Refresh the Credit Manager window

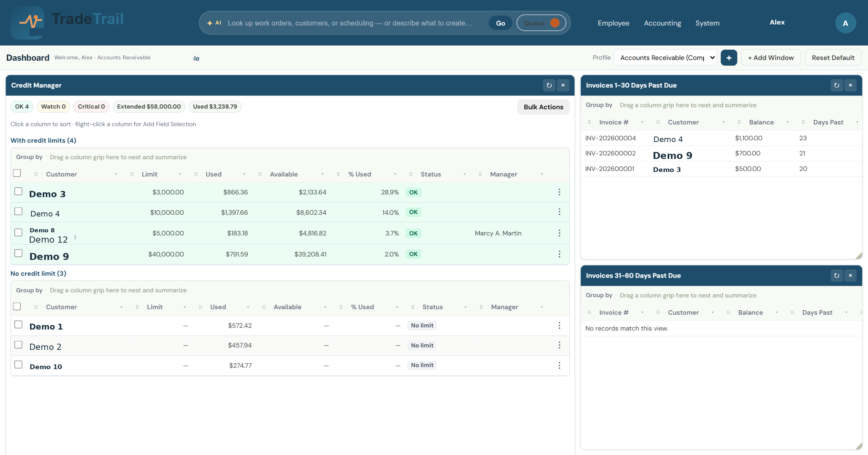(549, 85)
